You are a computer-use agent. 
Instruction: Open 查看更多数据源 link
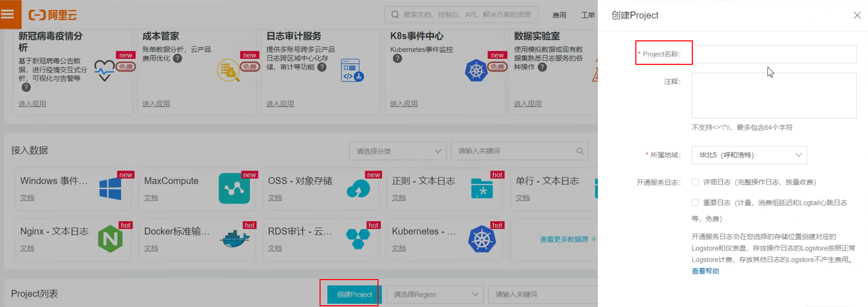[x=568, y=239]
